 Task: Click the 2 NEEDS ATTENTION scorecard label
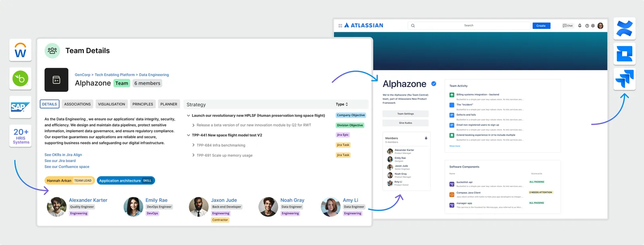541,193
